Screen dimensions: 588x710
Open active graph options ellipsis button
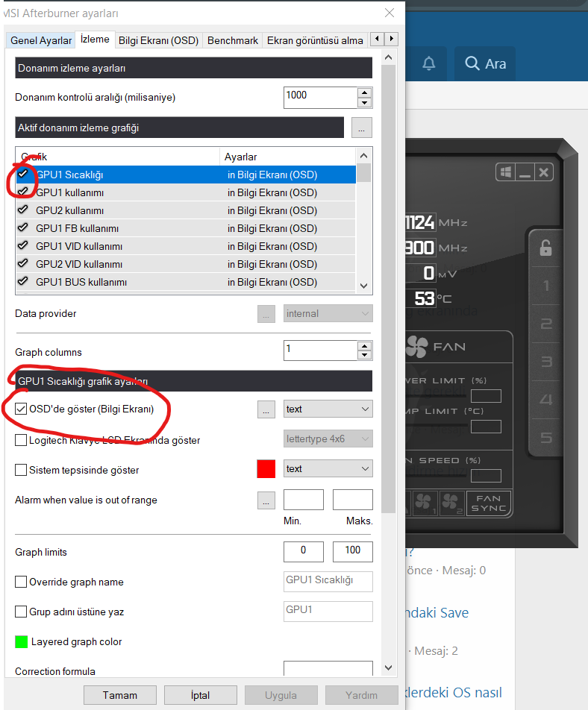tap(361, 128)
